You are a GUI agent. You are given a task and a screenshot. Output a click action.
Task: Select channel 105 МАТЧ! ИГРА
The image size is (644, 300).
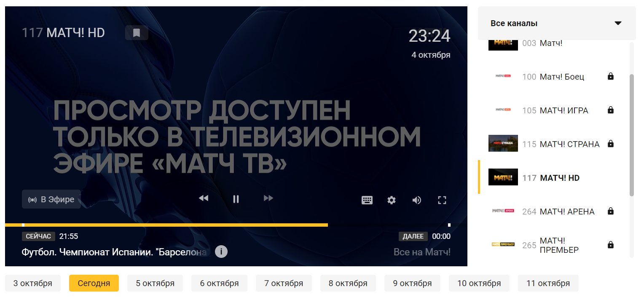pos(554,110)
